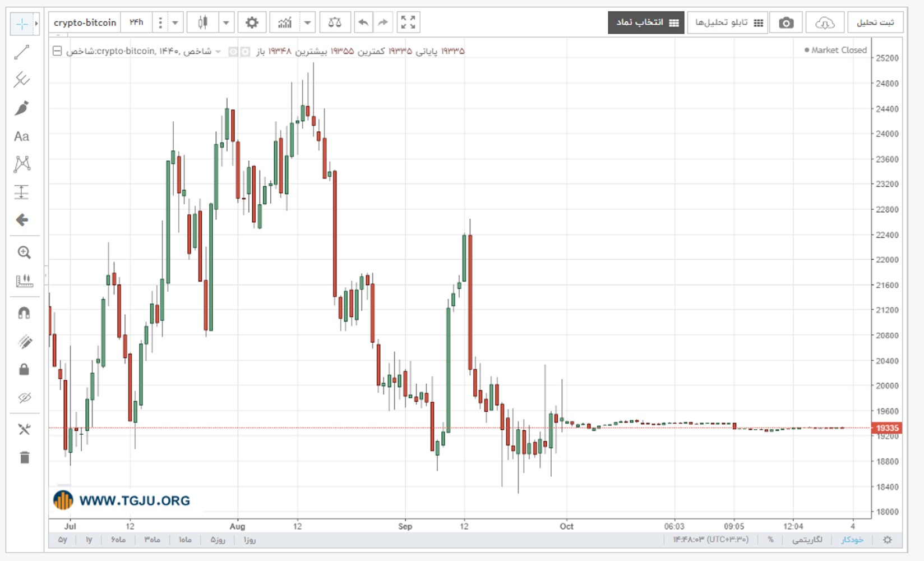Toggle magnet mode on

(x=24, y=313)
